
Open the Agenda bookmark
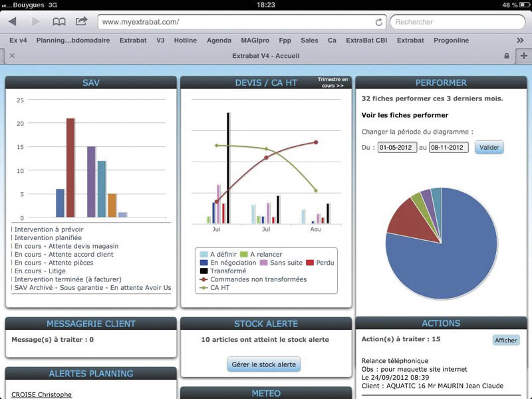pos(219,40)
